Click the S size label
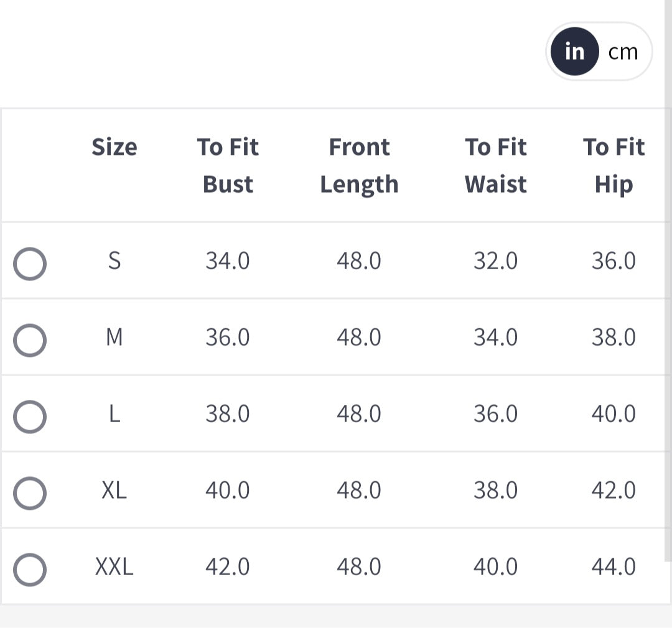Viewport: 672px width, 628px height. click(114, 261)
